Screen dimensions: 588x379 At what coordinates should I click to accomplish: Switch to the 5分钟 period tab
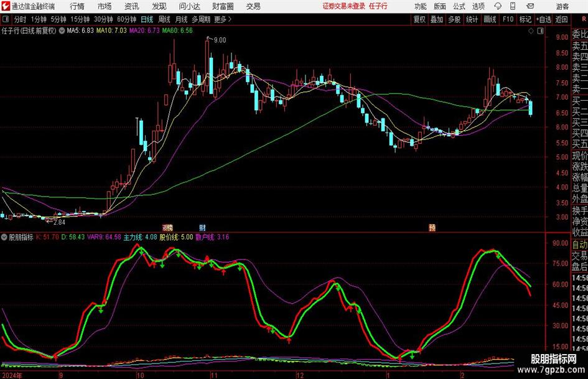58,19
